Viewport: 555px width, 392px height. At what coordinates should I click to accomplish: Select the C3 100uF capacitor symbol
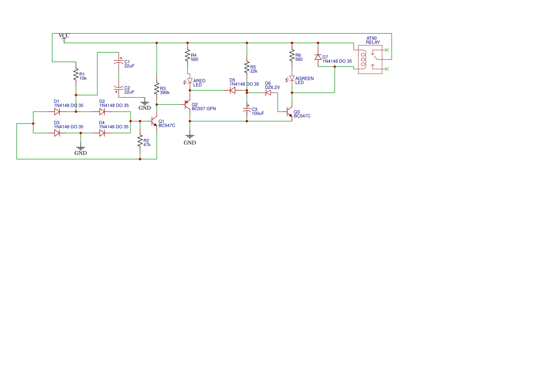[x=246, y=110]
